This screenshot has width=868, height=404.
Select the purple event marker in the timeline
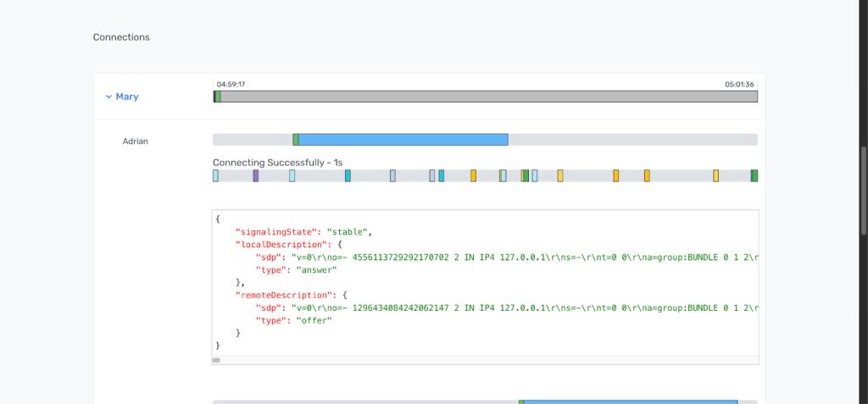256,176
